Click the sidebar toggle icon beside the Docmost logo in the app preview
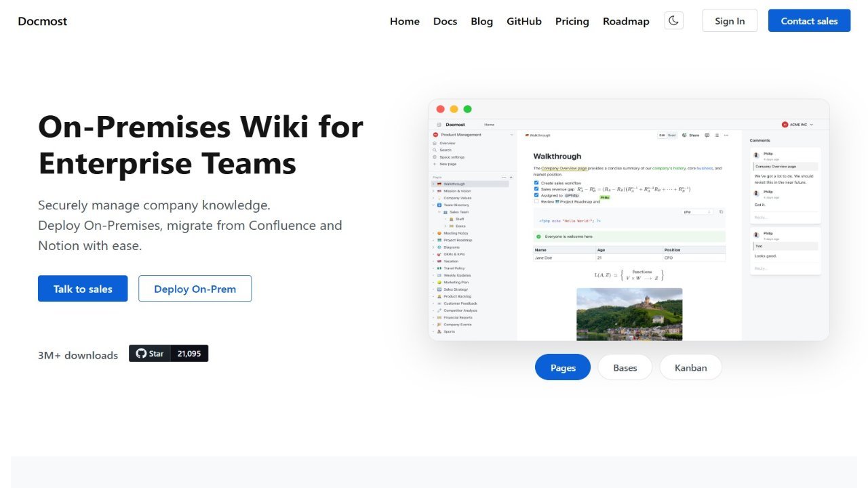 (439, 125)
